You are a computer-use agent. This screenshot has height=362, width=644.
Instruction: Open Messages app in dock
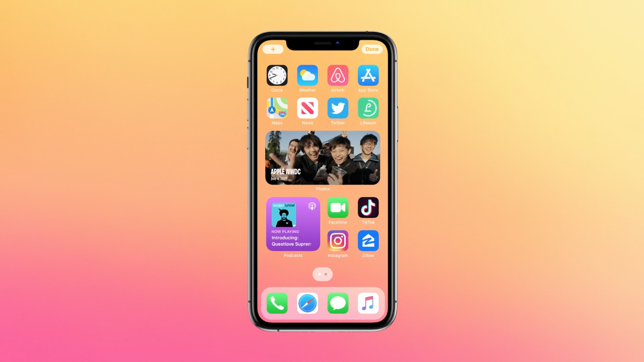pos(338,304)
